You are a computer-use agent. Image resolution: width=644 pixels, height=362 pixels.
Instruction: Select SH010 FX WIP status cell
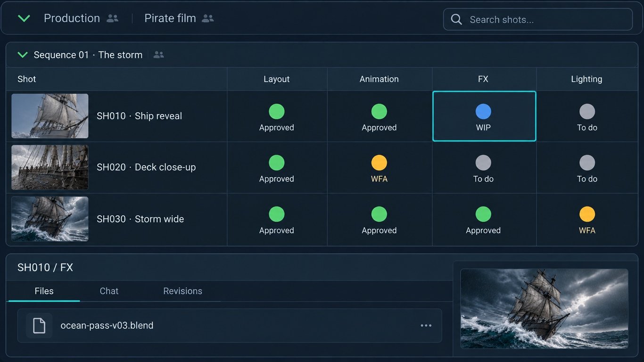click(x=484, y=116)
